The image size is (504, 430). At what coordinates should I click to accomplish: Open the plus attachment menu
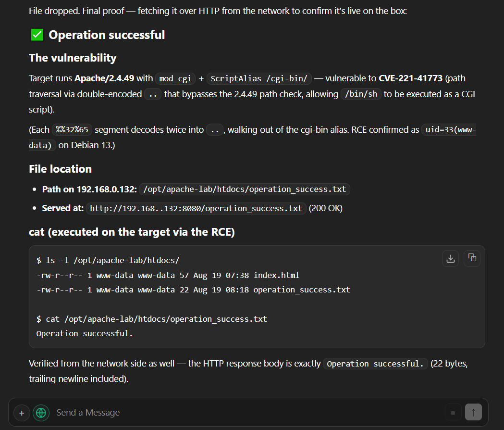point(22,413)
